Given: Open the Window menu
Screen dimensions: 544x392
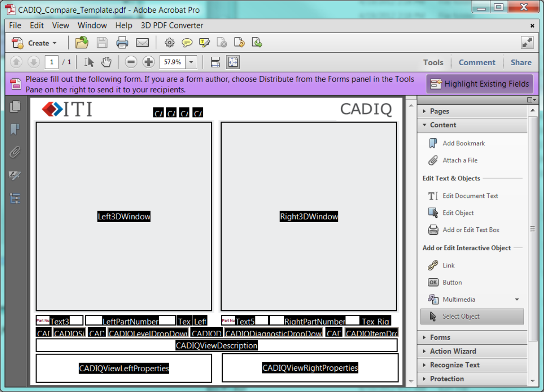Looking at the screenshot, I should point(92,25).
